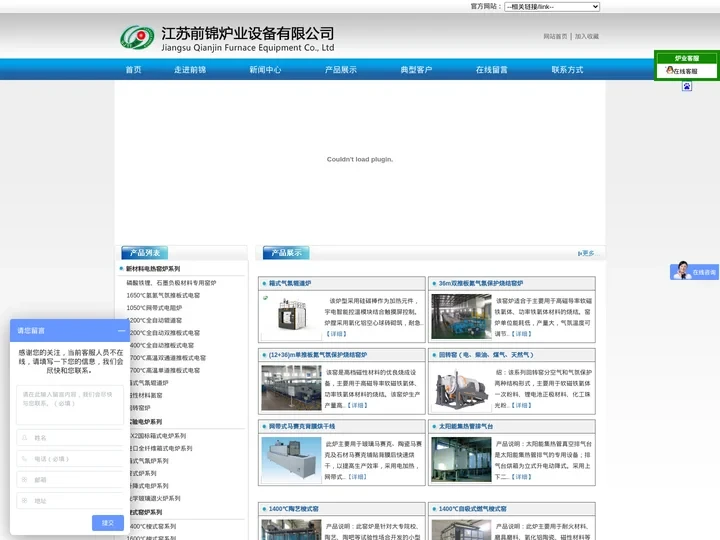Viewport: 720px width, 540px height.
Task: Open the 国标箱式电炉系列 sidebar link
Action: pyautogui.click(x=158, y=436)
